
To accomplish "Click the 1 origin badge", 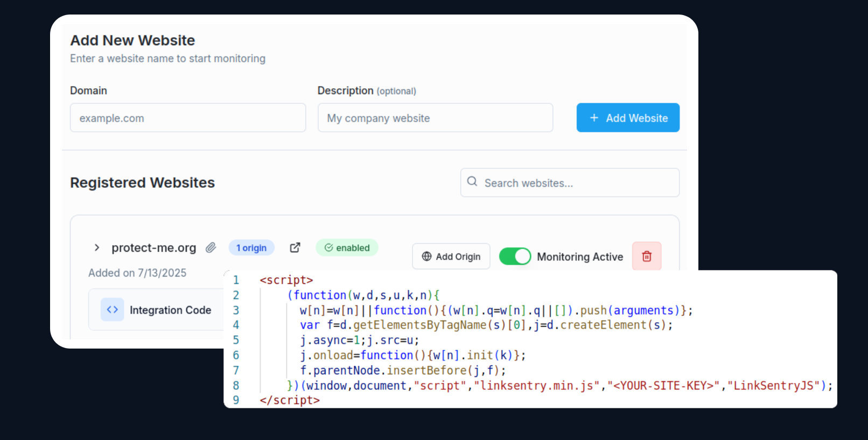I will click(251, 247).
